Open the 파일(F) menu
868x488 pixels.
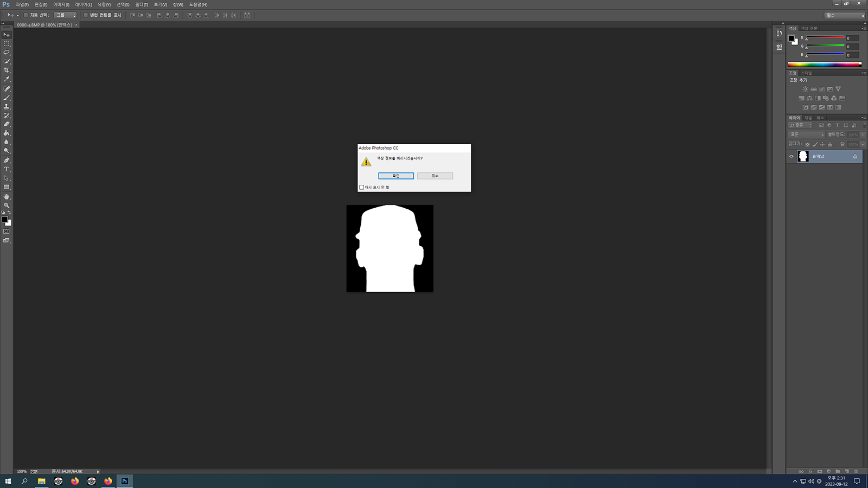point(22,4)
